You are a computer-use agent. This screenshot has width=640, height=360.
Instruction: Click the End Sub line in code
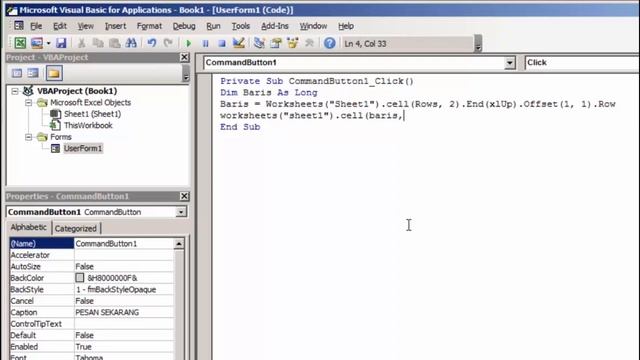pos(240,127)
